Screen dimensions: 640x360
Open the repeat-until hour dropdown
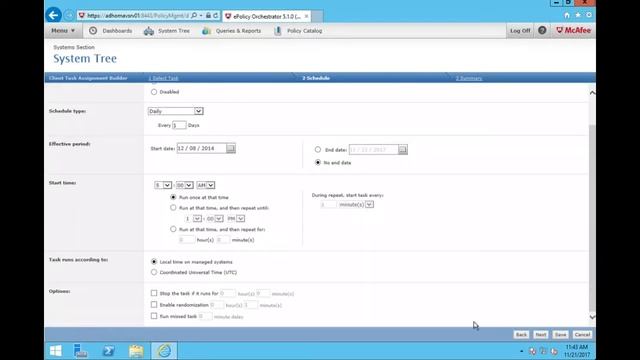(193, 219)
